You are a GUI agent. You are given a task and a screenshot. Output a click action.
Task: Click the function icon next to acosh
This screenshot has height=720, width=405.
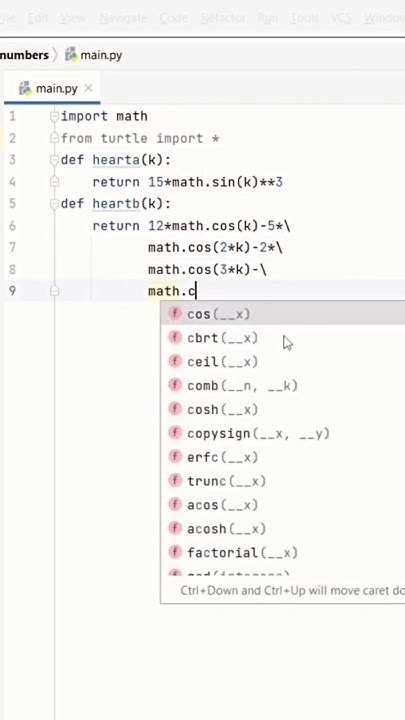tap(175, 529)
